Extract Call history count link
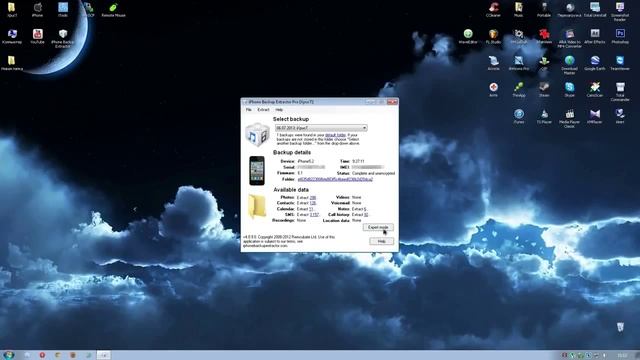Image resolution: width=640 pixels, height=360 pixels. (x=366, y=215)
